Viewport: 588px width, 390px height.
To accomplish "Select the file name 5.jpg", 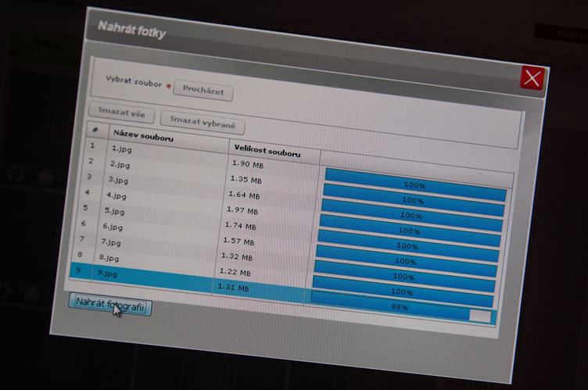I will click(x=114, y=211).
